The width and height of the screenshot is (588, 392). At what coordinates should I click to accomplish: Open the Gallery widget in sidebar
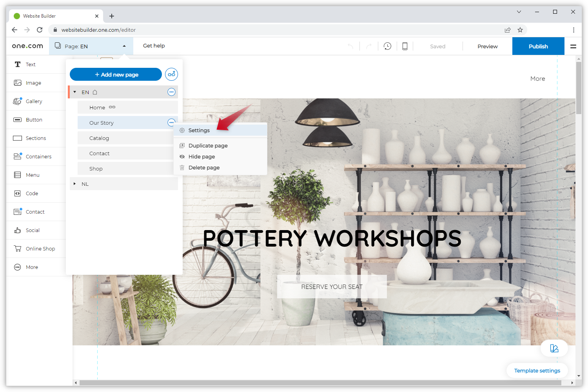tap(34, 101)
